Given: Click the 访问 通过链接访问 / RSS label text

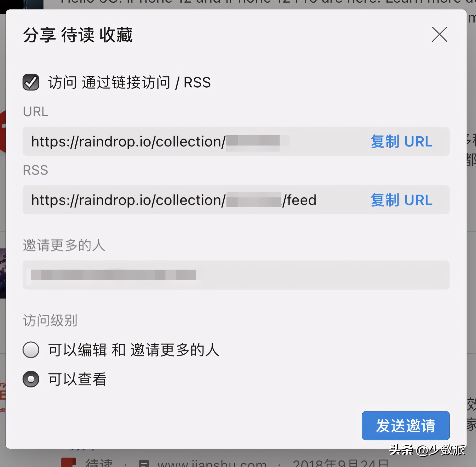Looking at the screenshot, I should [129, 82].
